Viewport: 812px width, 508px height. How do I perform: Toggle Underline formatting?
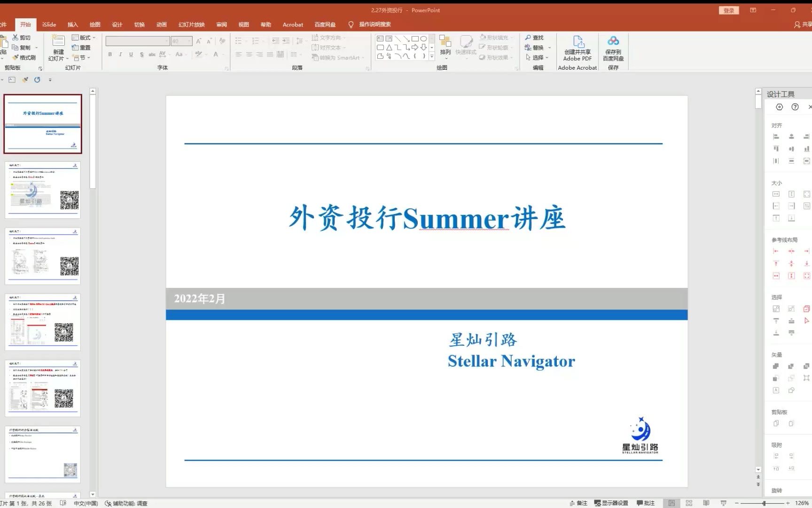point(131,55)
